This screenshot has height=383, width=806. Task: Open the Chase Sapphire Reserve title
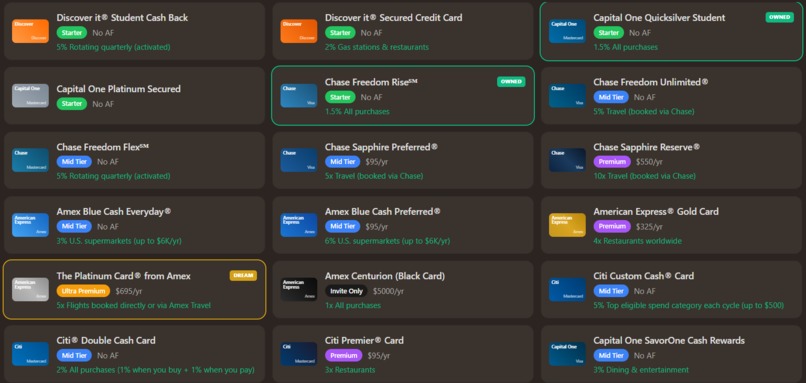(x=647, y=147)
